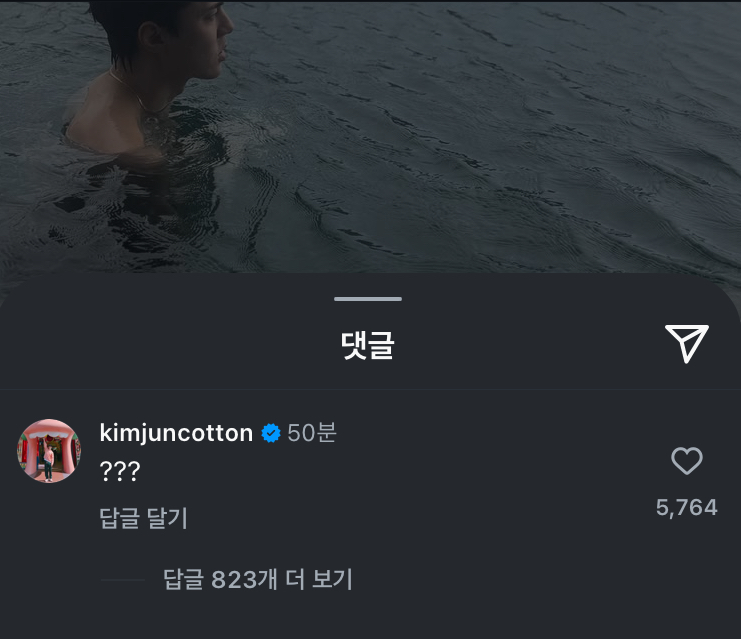Like the kimjuncotton comment with the heart

687,460
